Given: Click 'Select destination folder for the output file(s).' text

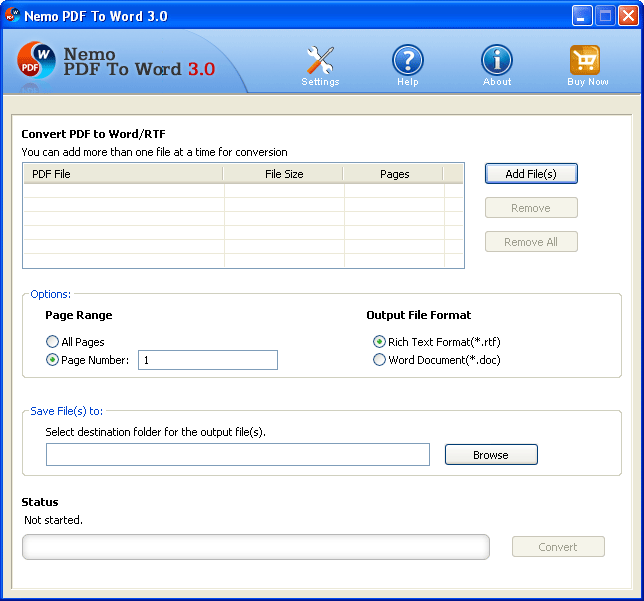Looking at the screenshot, I should [x=156, y=432].
